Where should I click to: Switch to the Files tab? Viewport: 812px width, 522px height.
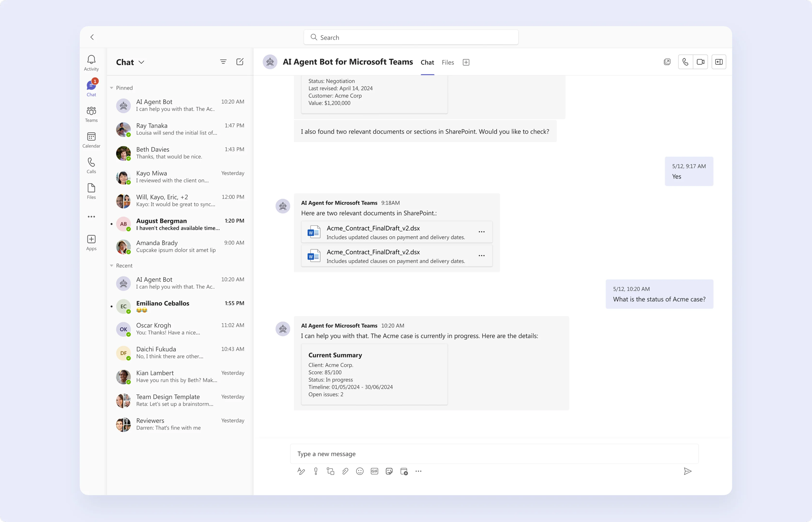pos(448,62)
